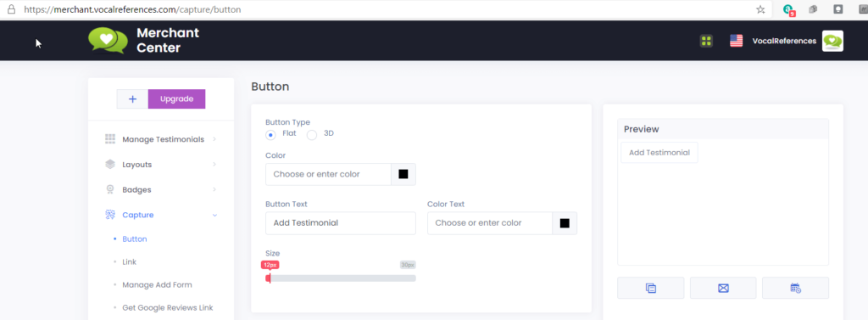Click the Size slider track
Viewport: 868px width, 320px height.
point(341,278)
